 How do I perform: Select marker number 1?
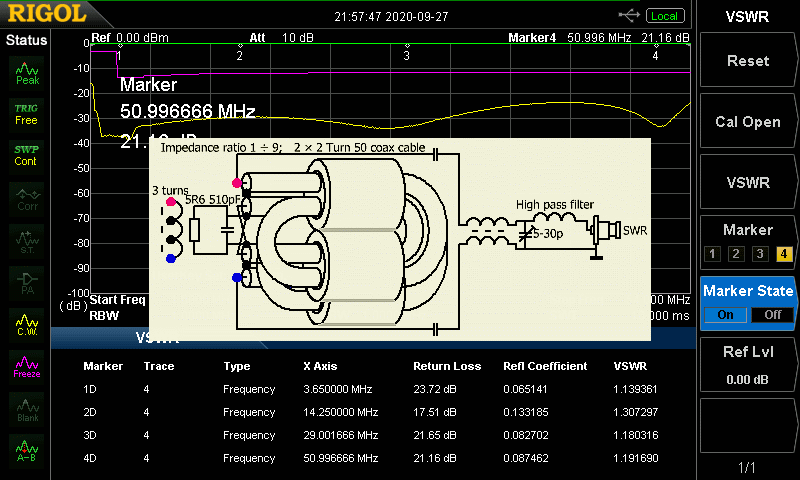point(713,253)
